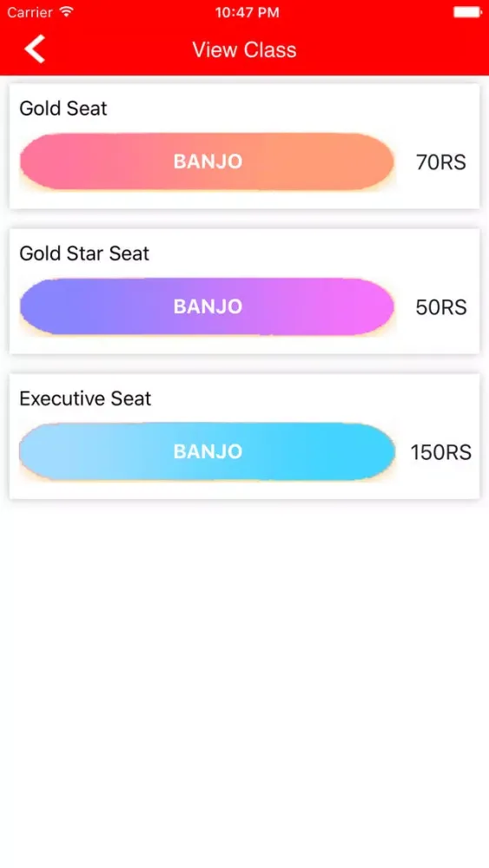
Task: Tap the WiFi signal status icon
Action: point(67,11)
